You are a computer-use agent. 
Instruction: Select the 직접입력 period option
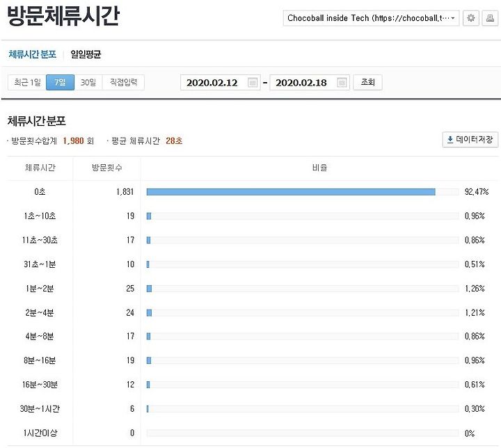point(123,83)
